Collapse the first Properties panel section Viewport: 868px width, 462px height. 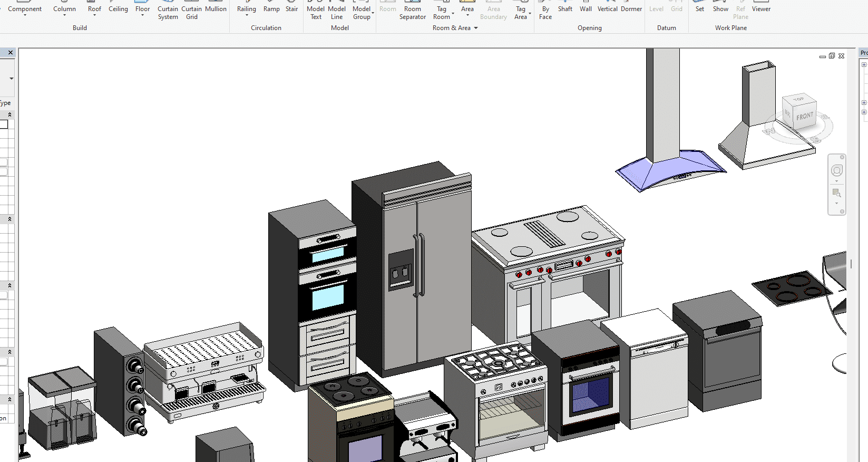point(9,114)
